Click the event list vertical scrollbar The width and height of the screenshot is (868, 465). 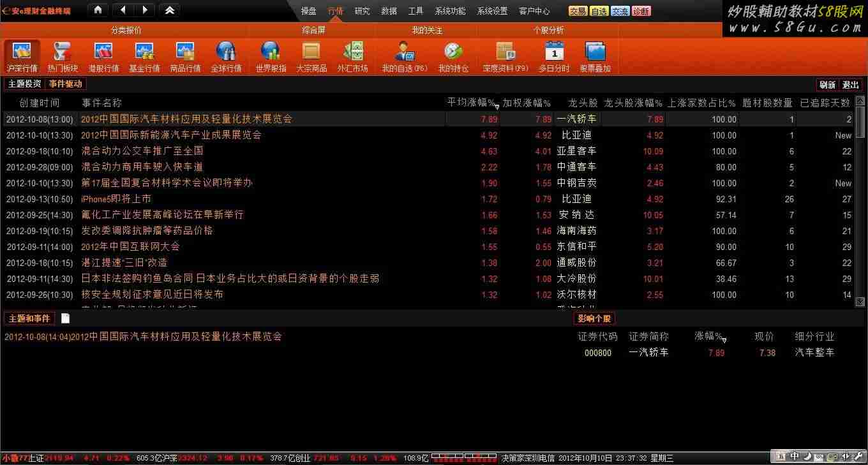click(860, 202)
